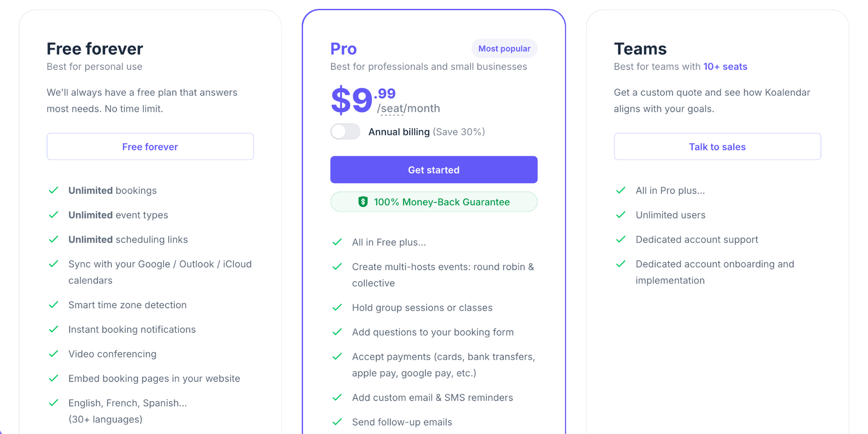Click checkmark beside Send follow-up emails

click(337, 422)
